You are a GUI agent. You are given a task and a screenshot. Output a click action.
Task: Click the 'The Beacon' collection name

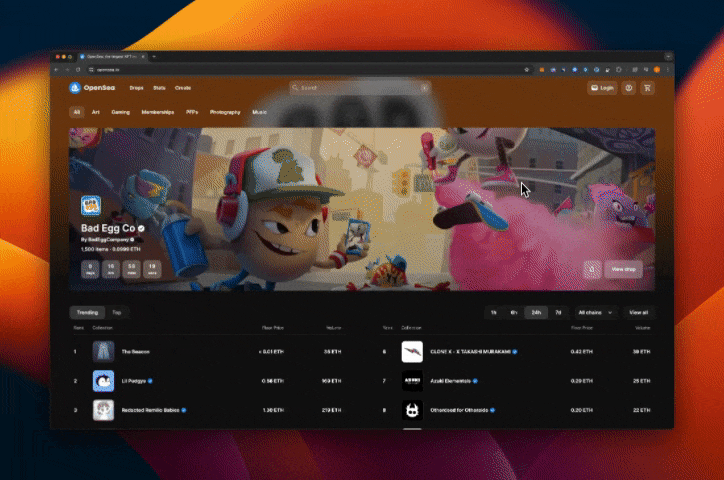point(135,352)
